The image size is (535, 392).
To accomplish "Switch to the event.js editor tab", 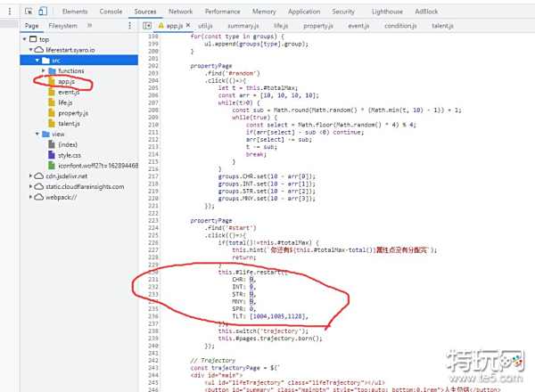I will tap(358, 26).
